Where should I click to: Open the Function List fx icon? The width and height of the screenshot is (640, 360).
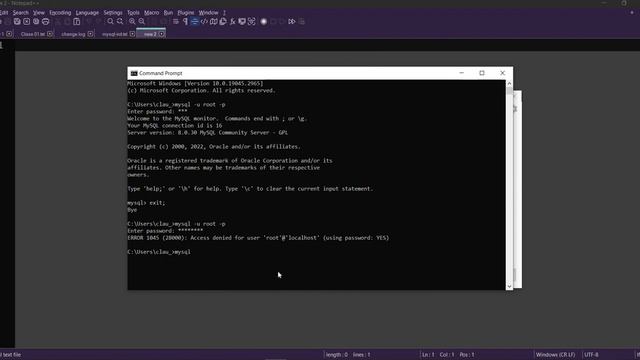(x=233, y=22)
